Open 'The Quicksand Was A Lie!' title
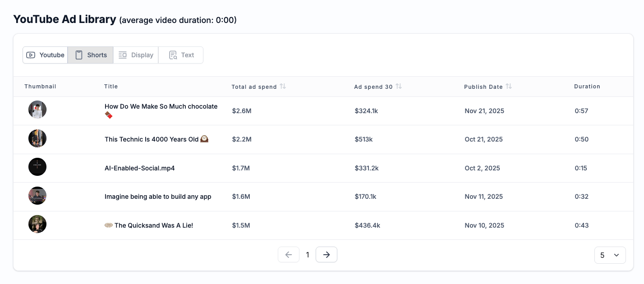Viewport: 644px width, 284px height. (x=153, y=225)
